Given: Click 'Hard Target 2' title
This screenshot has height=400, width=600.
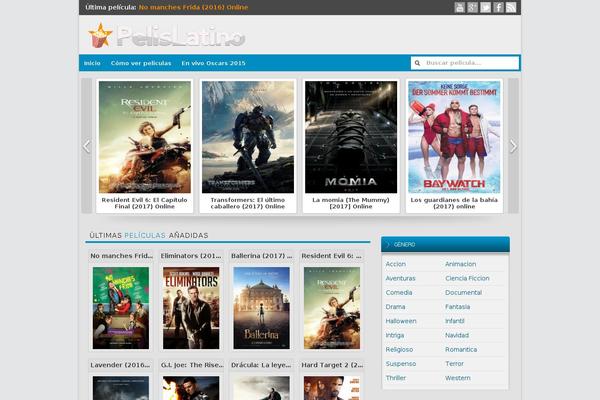Looking at the screenshot, I should pos(332,365).
